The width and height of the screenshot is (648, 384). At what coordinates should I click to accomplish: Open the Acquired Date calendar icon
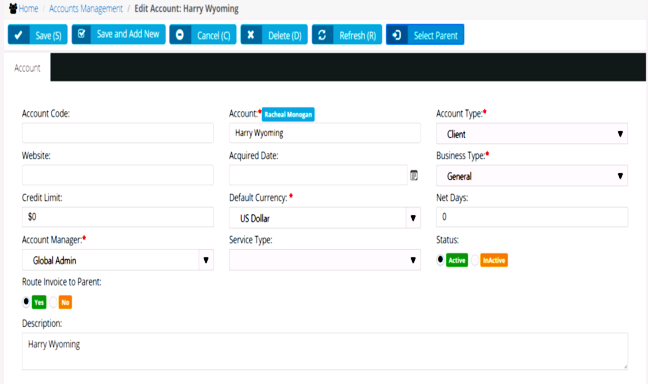click(x=414, y=175)
